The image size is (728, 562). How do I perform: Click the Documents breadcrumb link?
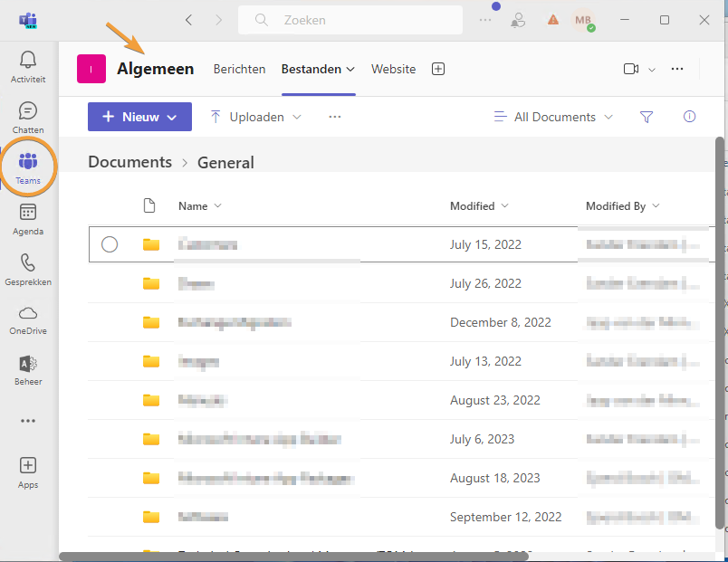pos(129,162)
